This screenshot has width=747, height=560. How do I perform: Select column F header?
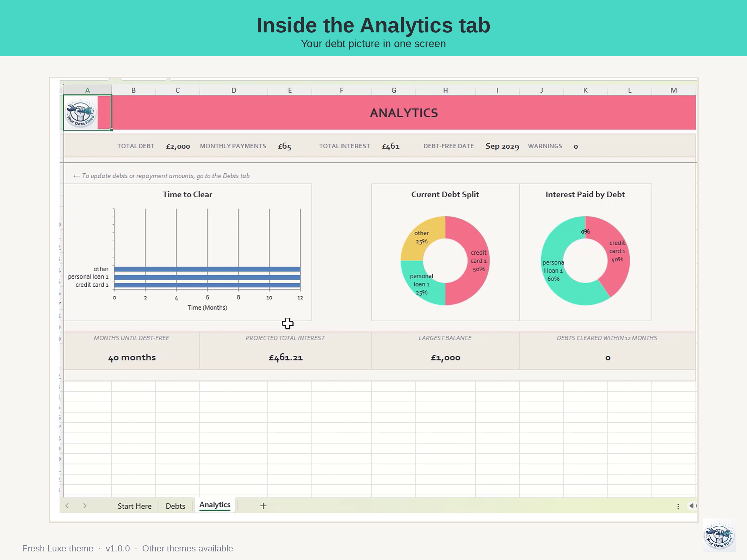tap(342, 90)
